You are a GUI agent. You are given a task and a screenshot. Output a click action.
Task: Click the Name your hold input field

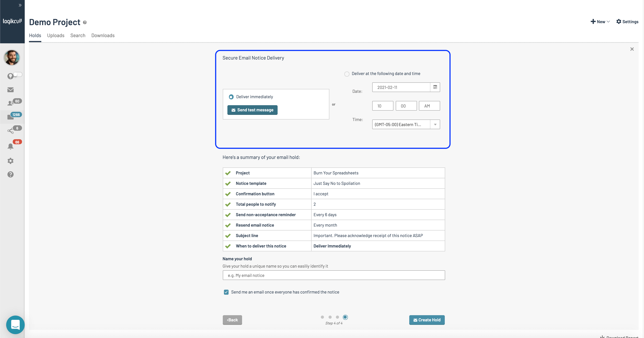pyautogui.click(x=334, y=275)
